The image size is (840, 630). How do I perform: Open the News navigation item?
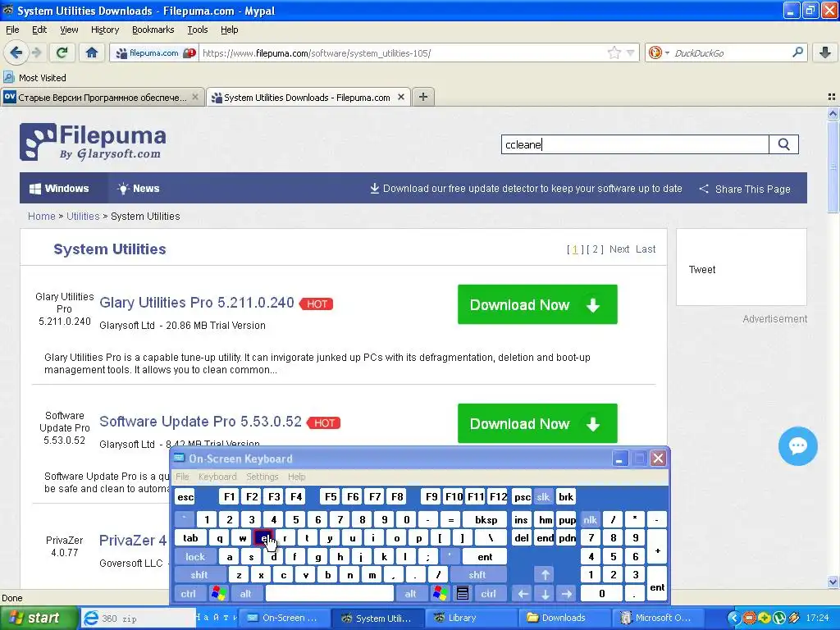point(138,188)
